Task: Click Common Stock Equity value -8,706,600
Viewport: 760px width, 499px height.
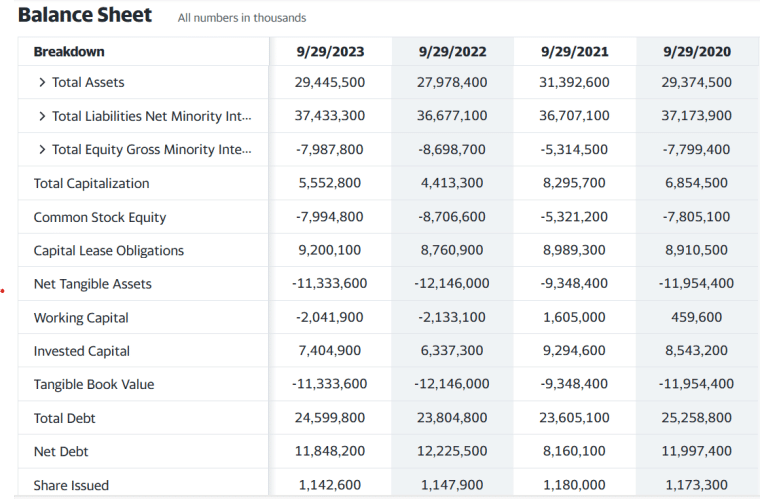Action: [452, 217]
